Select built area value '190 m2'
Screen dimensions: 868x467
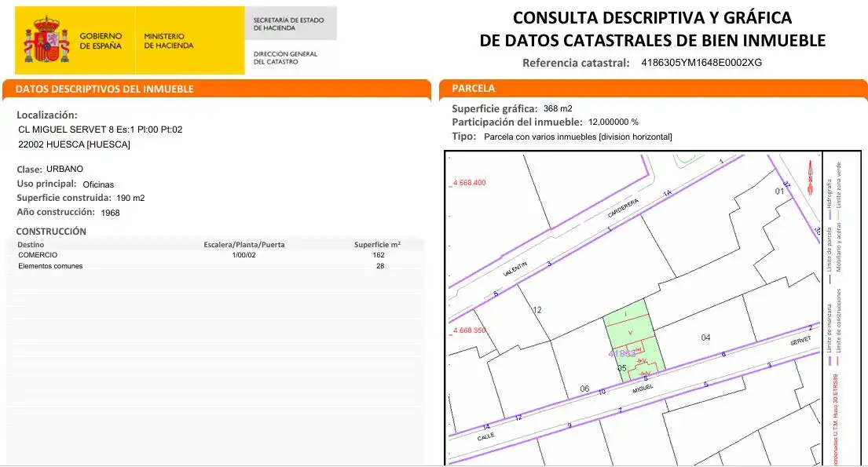(x=130, y=198)
